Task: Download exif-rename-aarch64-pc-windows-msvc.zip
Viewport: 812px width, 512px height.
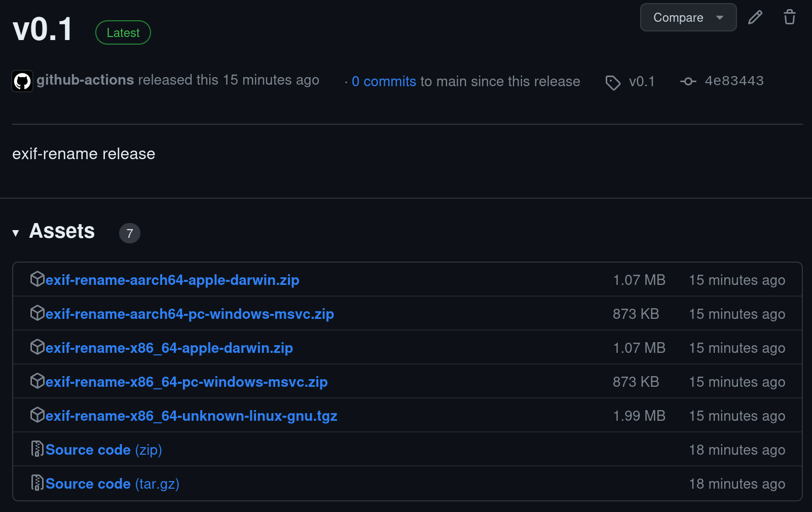Action: 190,314
